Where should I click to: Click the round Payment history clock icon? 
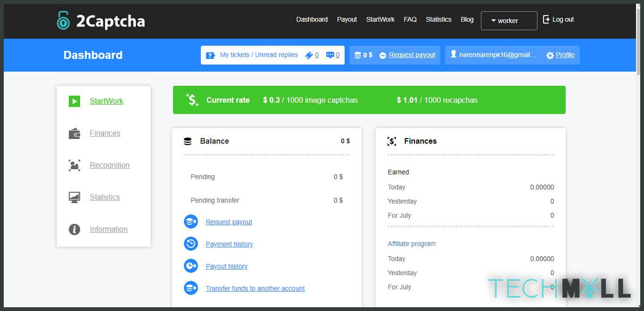191,244
